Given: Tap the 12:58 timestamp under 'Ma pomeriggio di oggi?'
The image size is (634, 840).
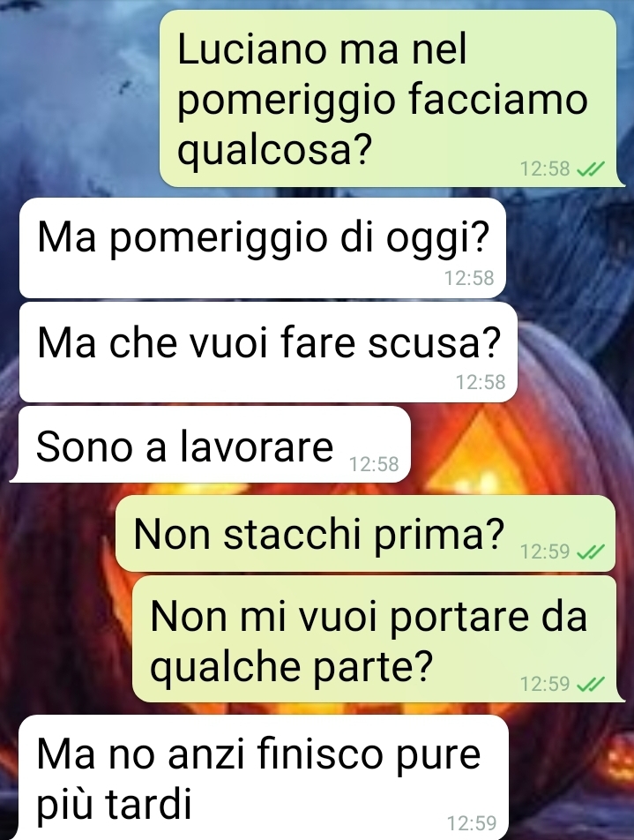Looking at the screenshot, I should point(469,278).
